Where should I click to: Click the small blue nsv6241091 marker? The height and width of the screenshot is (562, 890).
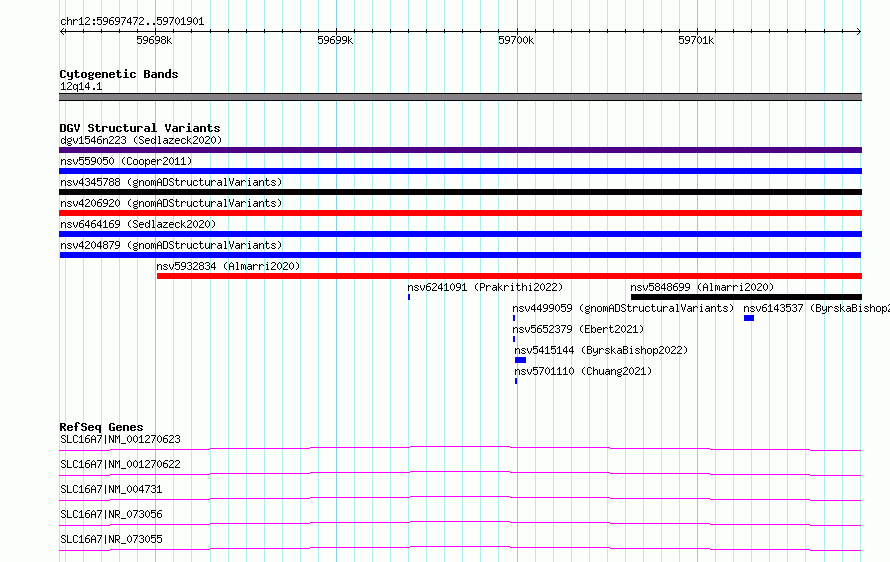tap(409, 297)
